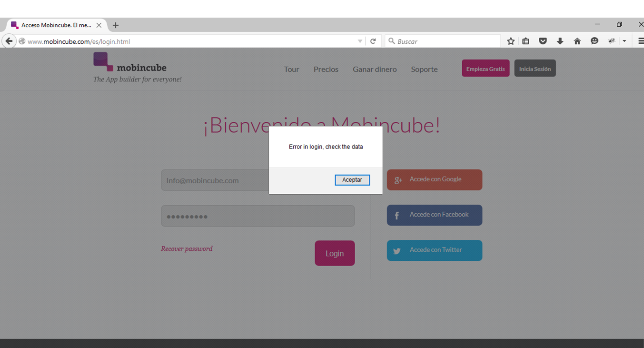644x348 pixels.
Task: Expand the add-on dropdown arrow
Action: [624, 41]
